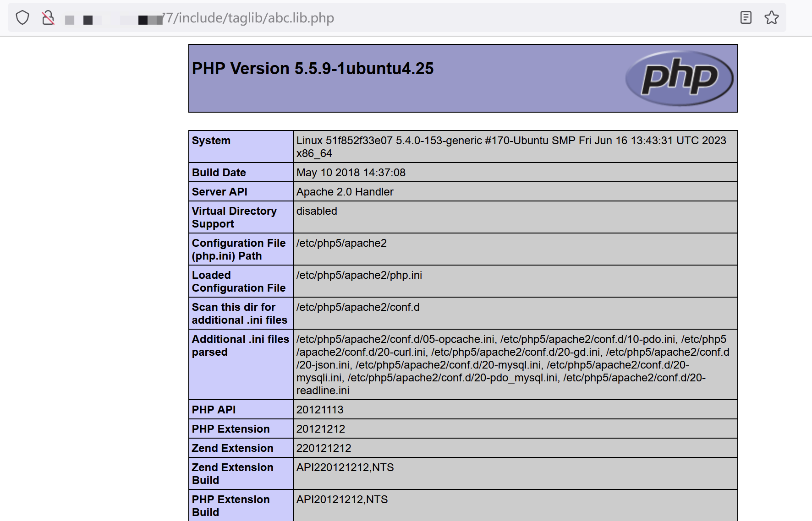The width and height of the screenshot is (812, 521).
Task: Click the /etc/php5/apache2/conf.d scan directory value
Action: [x=357, y=307]
